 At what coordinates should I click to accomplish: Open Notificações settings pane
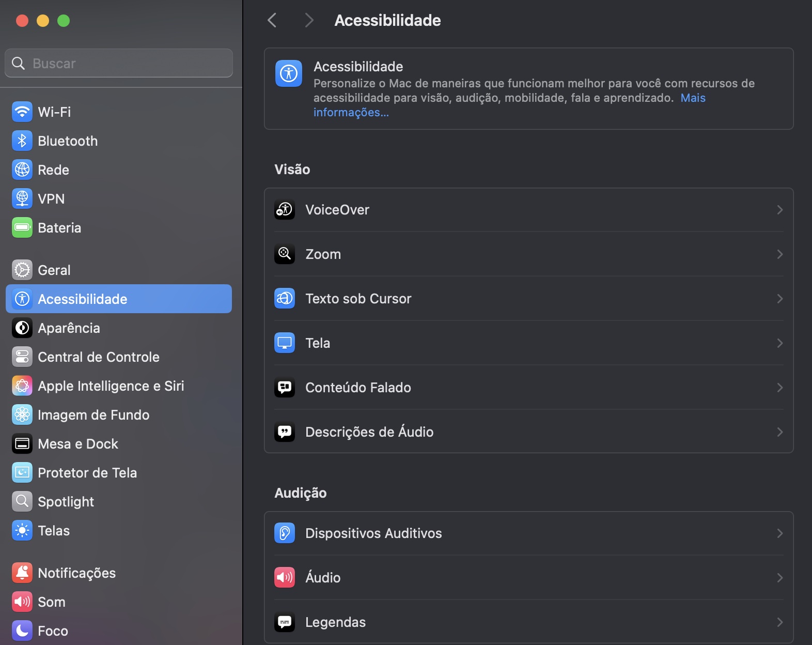click(76, 573)
